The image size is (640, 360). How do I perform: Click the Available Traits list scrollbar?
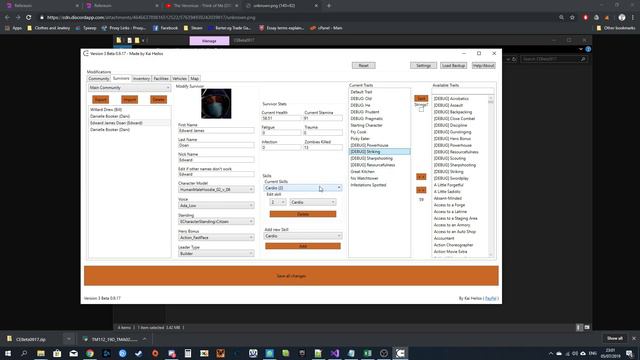point(491,176)
